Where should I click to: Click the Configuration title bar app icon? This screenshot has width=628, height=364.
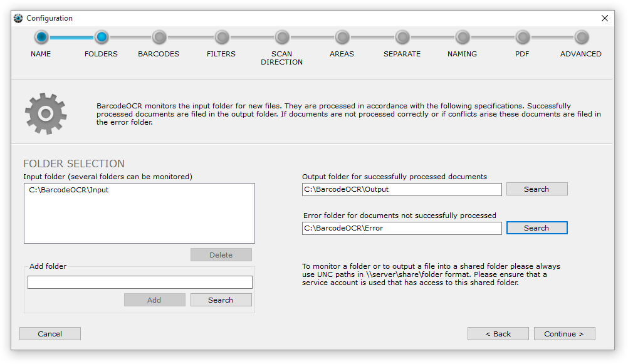(x=18, y=18)
